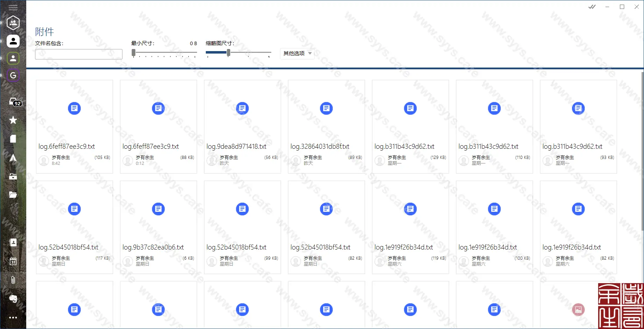Click sender avatar on the 0:12 attachment card

point(128,161)
